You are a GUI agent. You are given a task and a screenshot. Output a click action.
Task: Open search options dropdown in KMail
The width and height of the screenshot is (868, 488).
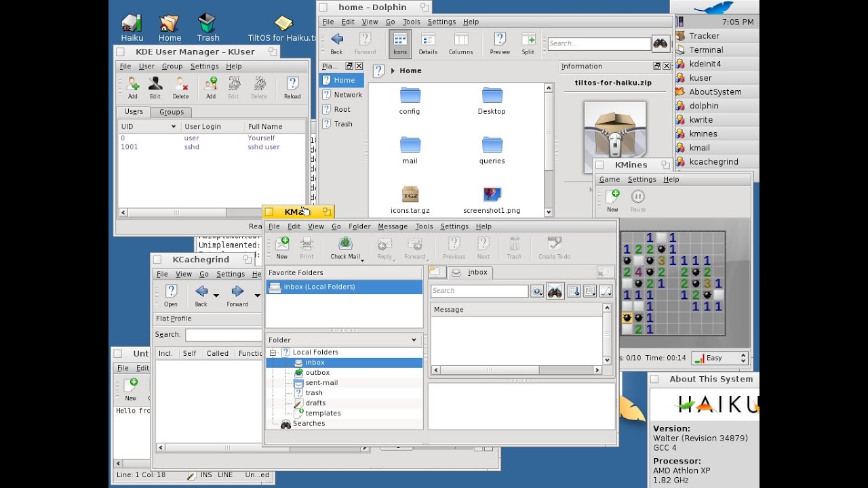point(537,291)
